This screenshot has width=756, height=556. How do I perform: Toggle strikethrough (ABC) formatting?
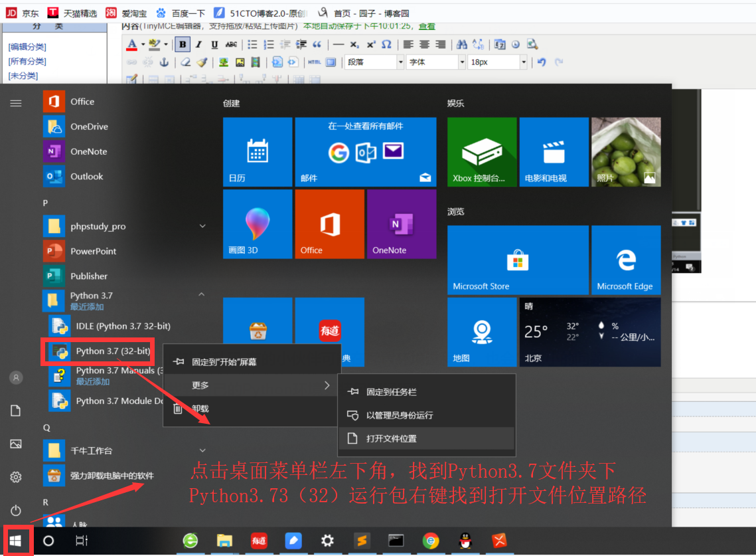point(231,45)
